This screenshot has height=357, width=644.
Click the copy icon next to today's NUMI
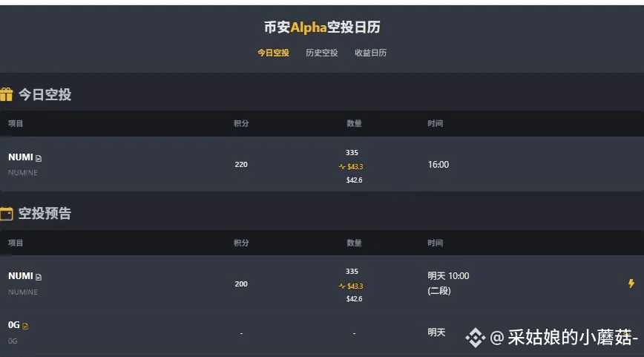pyautogui.click(x=39, y=158)
